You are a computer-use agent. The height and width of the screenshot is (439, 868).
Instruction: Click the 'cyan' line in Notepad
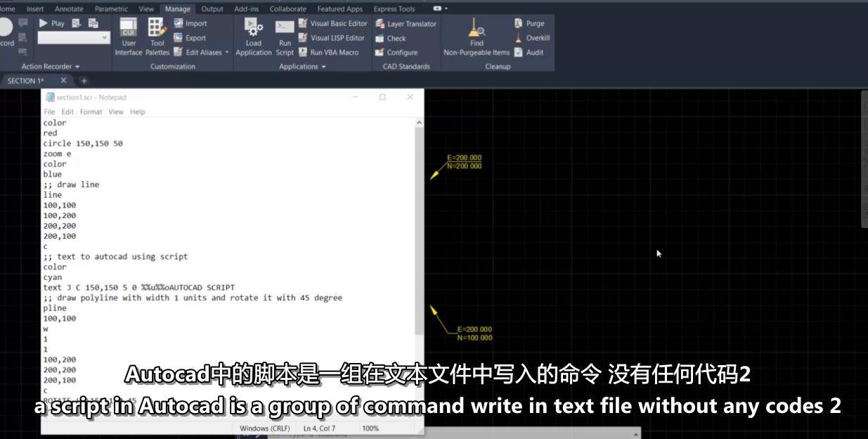tap(53, 277)
